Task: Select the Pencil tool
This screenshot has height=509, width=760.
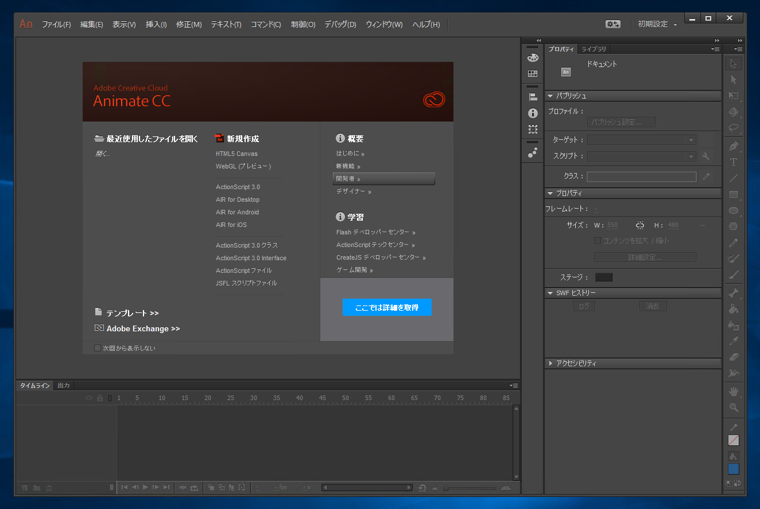Action: click(x=733, y=242)
